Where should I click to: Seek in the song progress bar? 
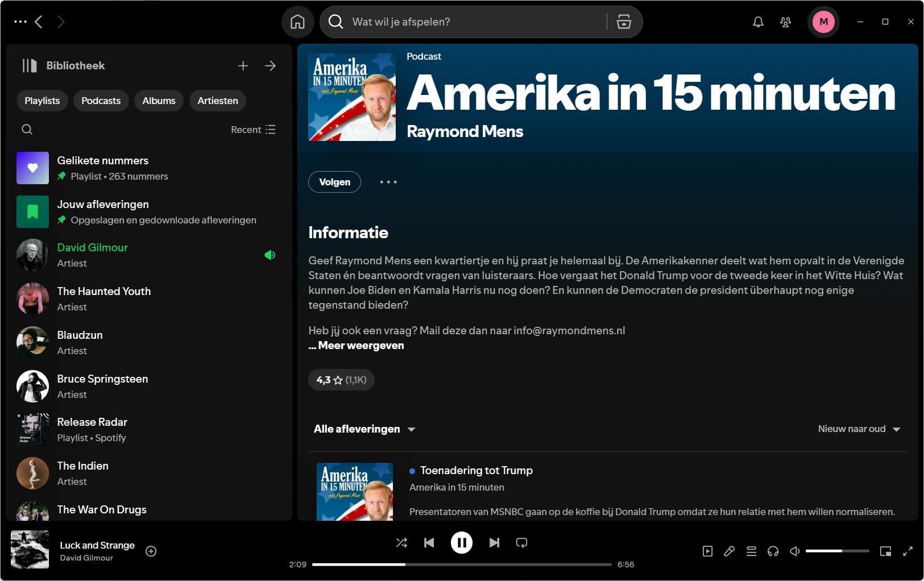pos(462,565)
